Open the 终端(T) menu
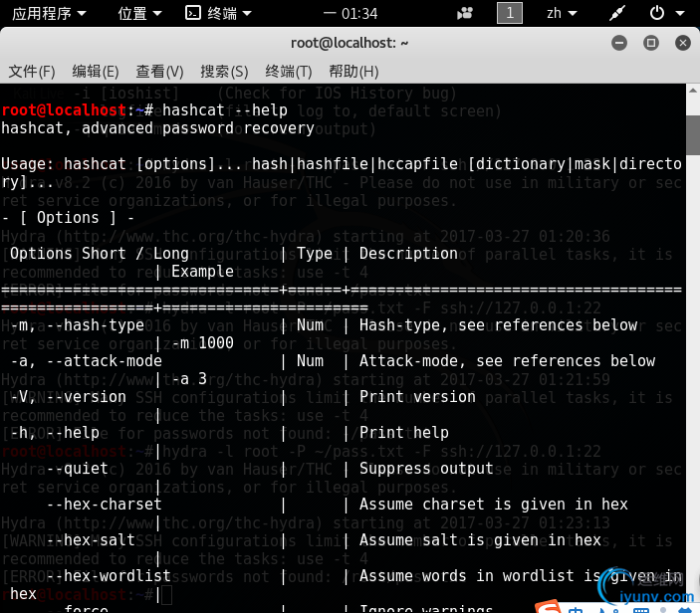 pos(289,72)
